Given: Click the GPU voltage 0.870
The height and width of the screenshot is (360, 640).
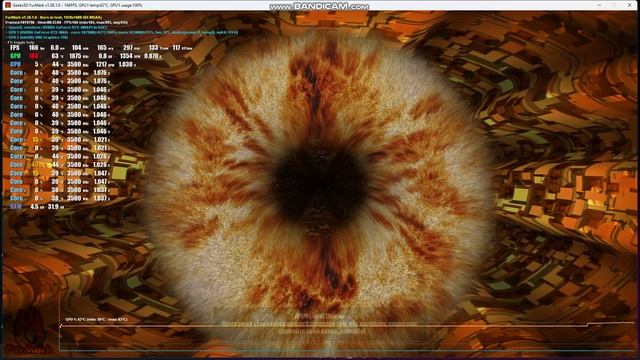Looking at the screenshot, I should (151, 56).
